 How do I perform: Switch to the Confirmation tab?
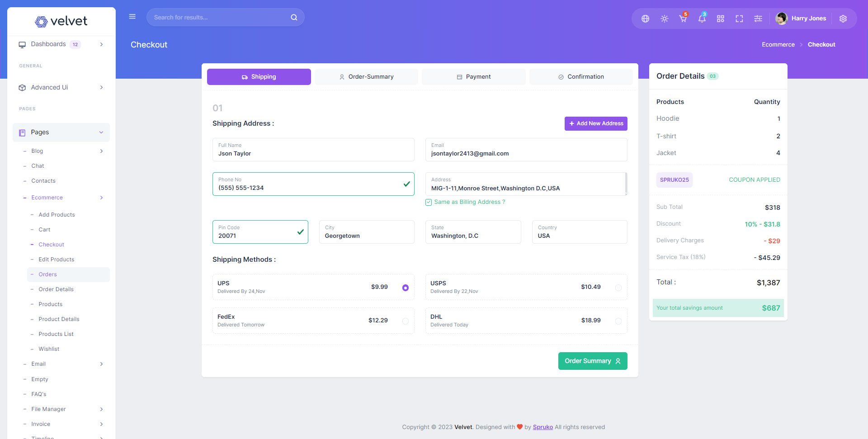coord(581,77)
